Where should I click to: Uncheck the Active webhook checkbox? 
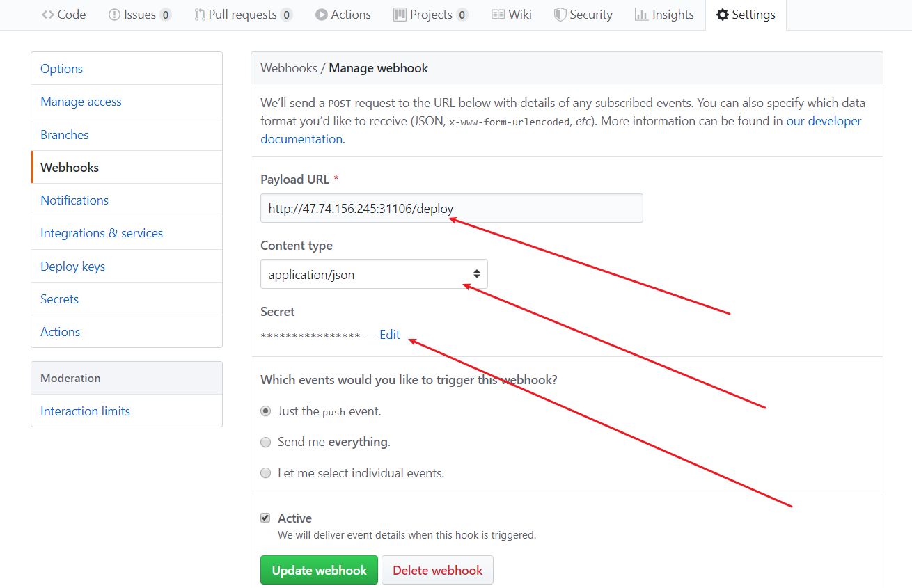(x=265, y=517)
